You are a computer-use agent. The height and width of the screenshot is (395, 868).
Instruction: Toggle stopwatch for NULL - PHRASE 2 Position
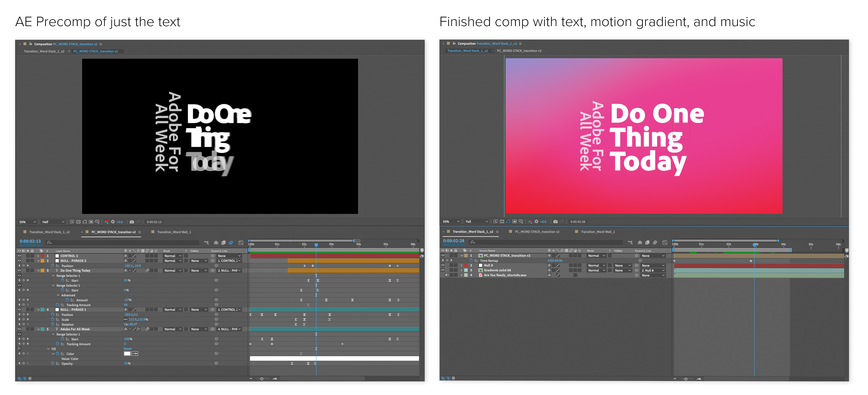click(x=53, y=266)
